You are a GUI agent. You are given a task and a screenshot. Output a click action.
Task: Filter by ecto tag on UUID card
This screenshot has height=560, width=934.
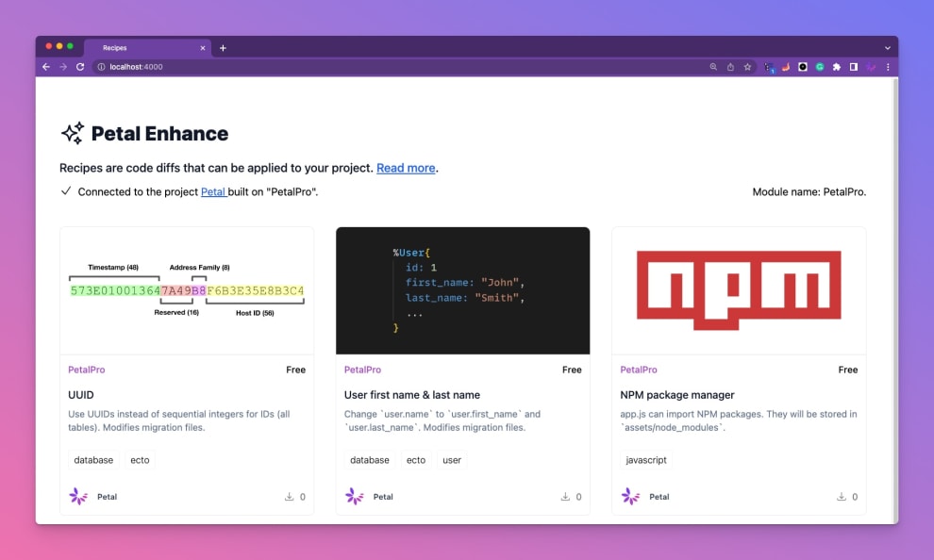tap(140, 460)
